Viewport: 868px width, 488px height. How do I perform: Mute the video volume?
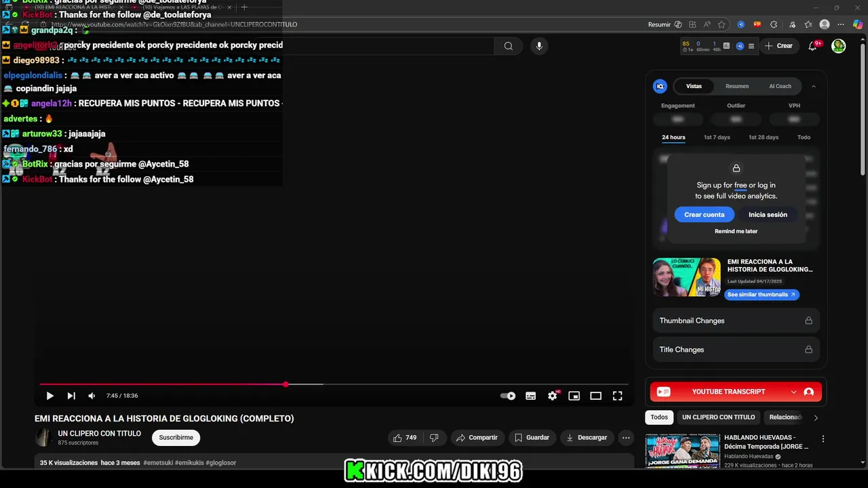(92, 396)
